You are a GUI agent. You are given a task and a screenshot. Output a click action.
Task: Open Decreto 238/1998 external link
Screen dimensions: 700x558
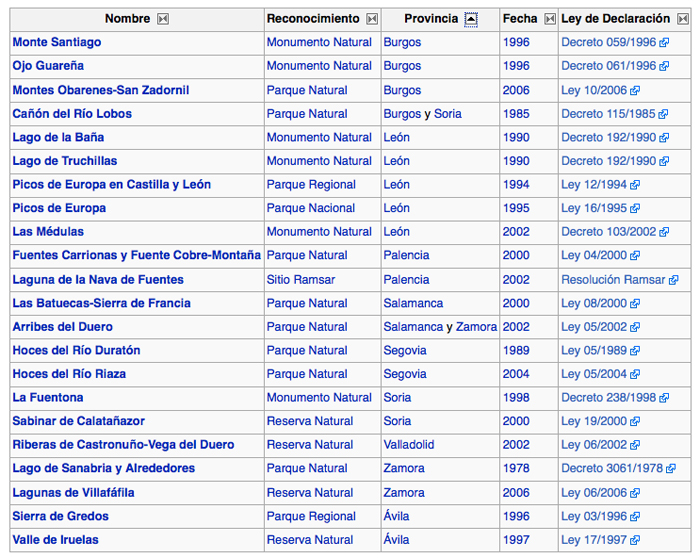(x=615, y=398)
